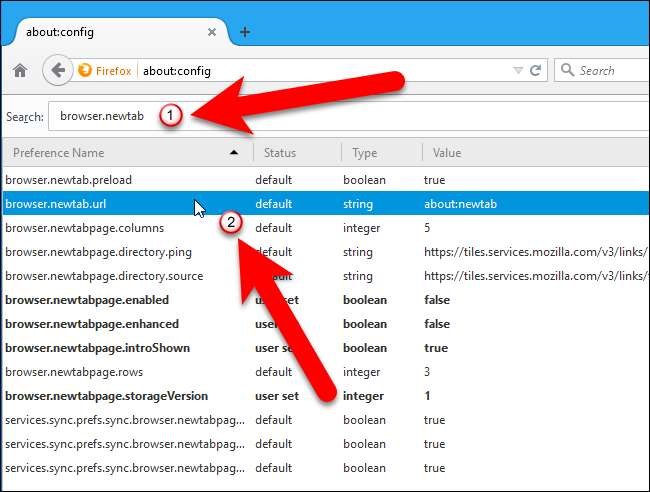
Task: Click the Home icon in the toolbar
Action: (x=19, y=71)
